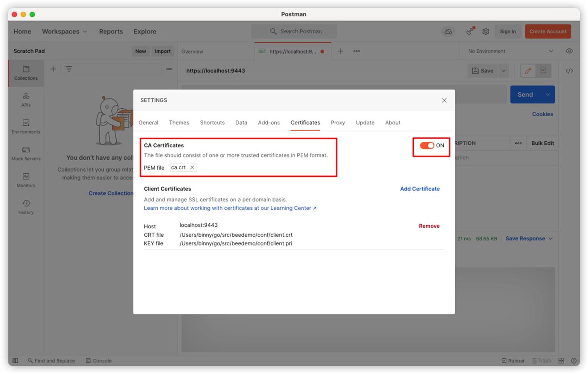Image resolution: width=588 pixels, height=374 pixels.
Task: Go to Home in the top navigation
Action: (22, 31)
